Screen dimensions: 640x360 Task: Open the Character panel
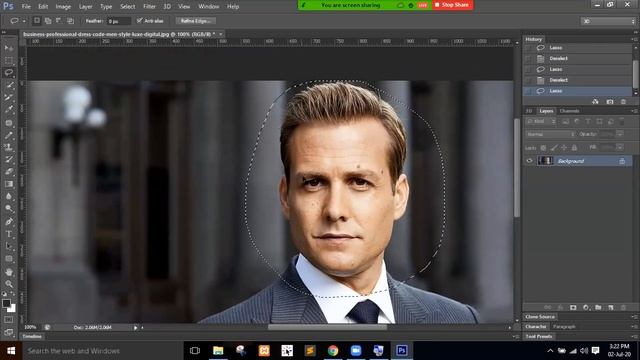[x=536, y=327]
